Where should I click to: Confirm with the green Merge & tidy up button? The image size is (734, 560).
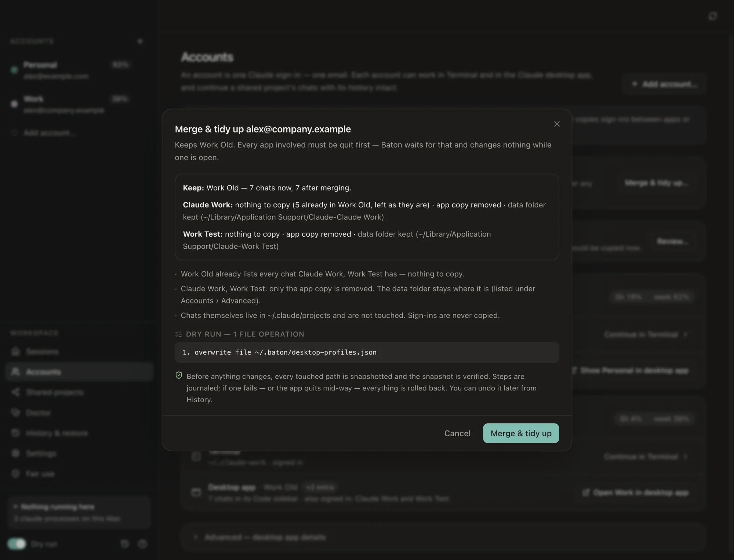(521, 433)
